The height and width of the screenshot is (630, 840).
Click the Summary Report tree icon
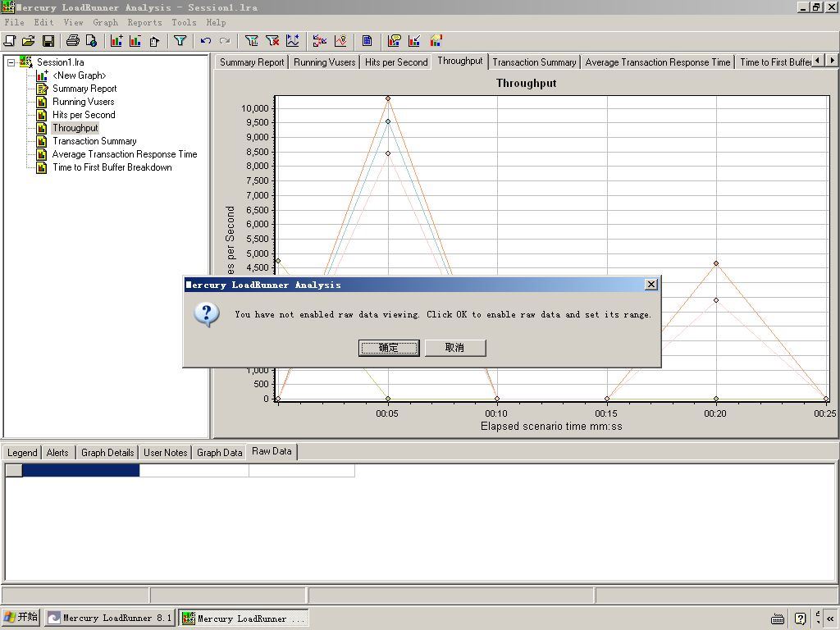pos(42,89)
